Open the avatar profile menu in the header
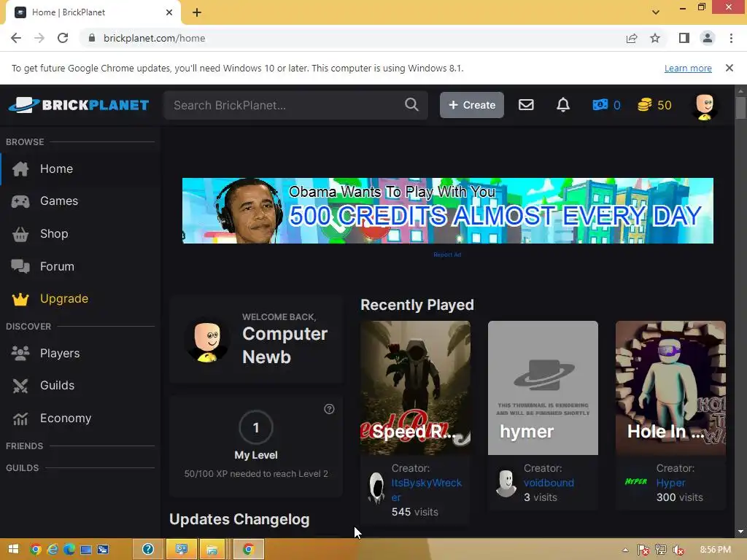 tap(705, 106)
